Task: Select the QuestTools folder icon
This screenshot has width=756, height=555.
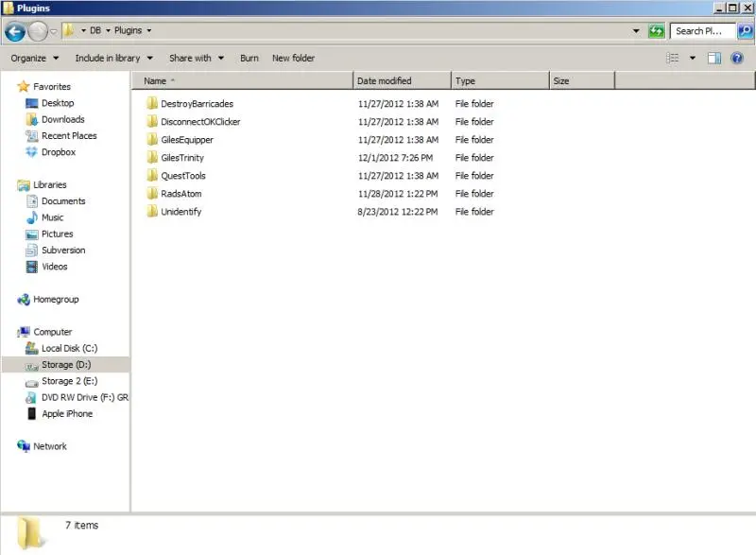Action: coord(152,175)
